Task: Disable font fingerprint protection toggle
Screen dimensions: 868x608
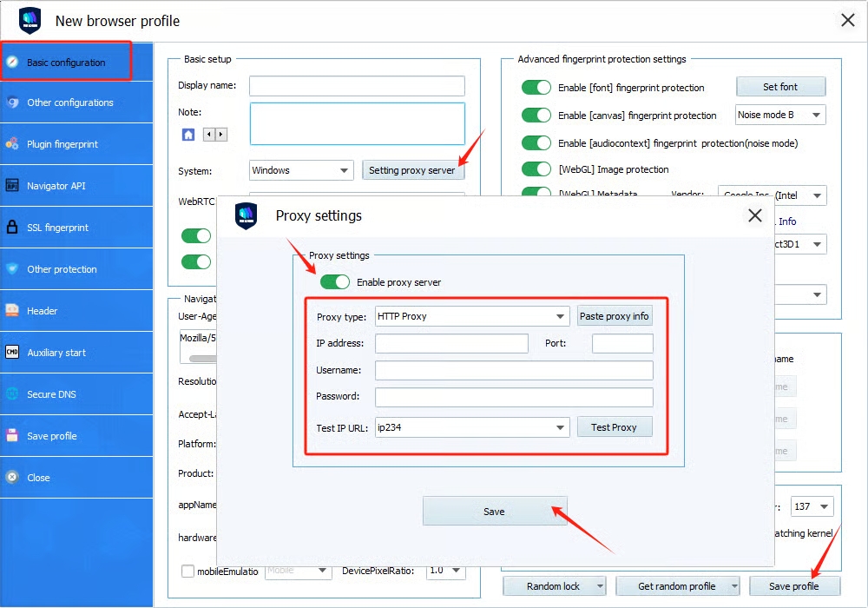Action: [x=536, y=88]
